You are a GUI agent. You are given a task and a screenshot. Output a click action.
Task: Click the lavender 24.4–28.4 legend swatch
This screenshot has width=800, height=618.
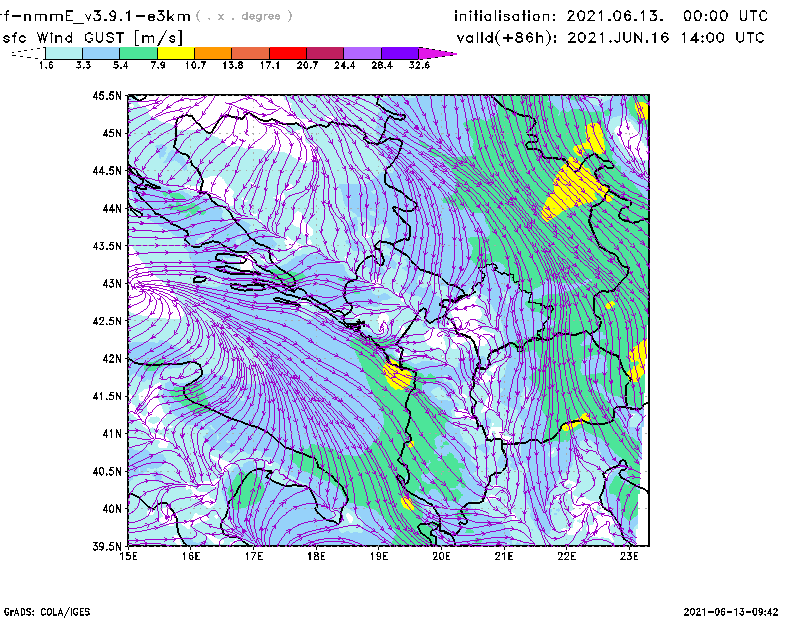coord(363,53)
